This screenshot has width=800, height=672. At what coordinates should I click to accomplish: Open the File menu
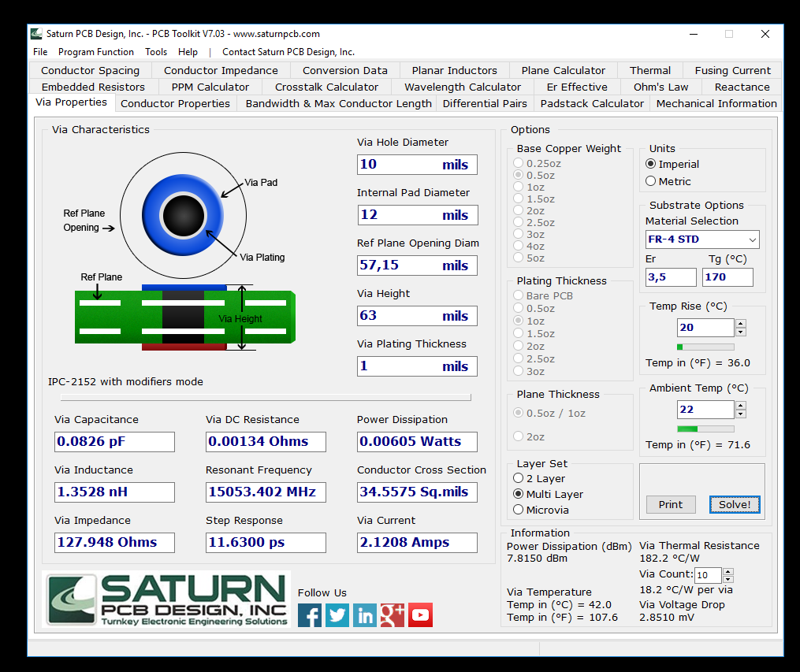coord(40,52)
